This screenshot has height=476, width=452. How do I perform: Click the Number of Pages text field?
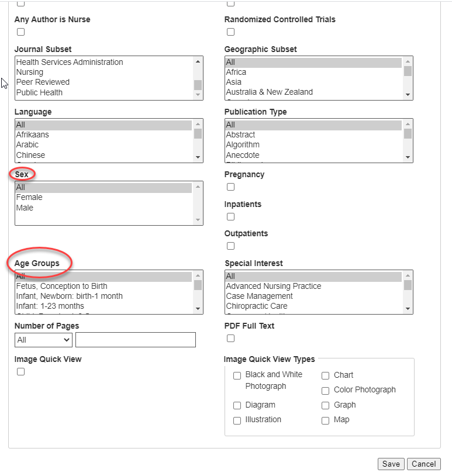tap(136, 340)
